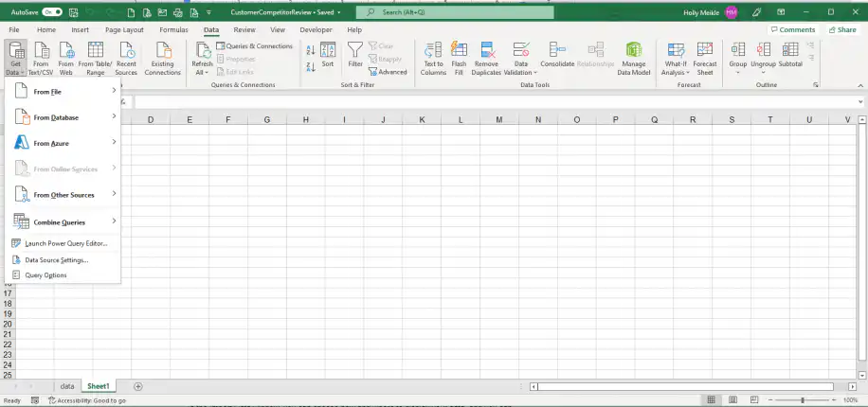Click the Group outline icon
868x407 pixels.
738,50
